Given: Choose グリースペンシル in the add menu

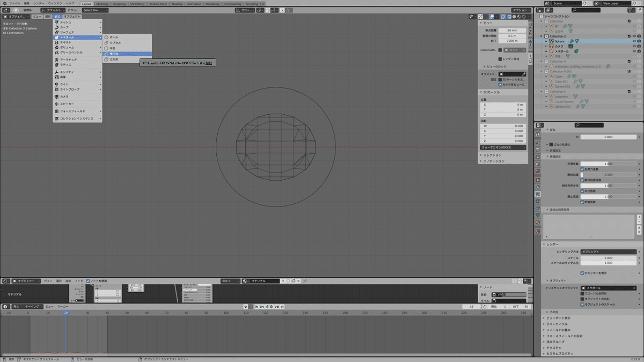Looking at the screenshot, I should pos(77,53).
